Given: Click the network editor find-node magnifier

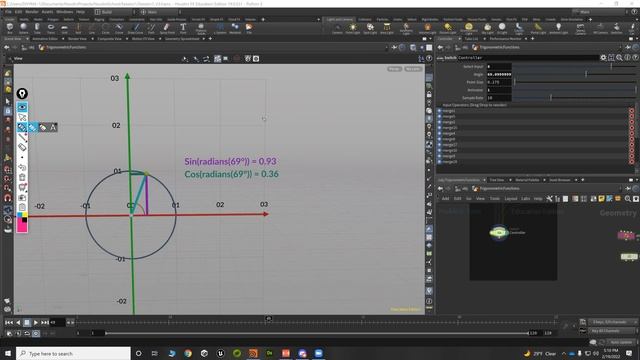Looking at the screenshot, I should (x=628, y=199).
